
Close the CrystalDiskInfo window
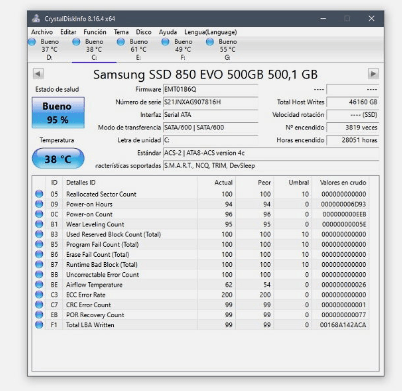click(x=371, y=19)
